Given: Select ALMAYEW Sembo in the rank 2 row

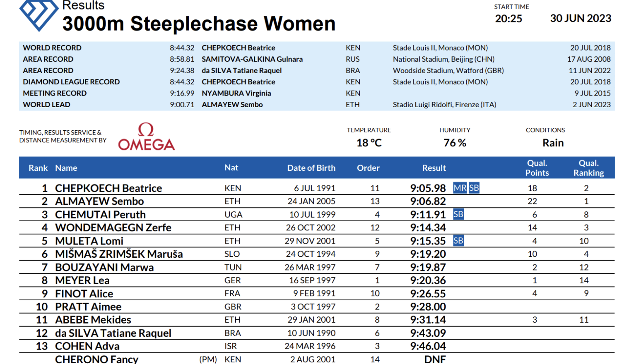Looking at the screenshot, I should click(x=99, y=201).
